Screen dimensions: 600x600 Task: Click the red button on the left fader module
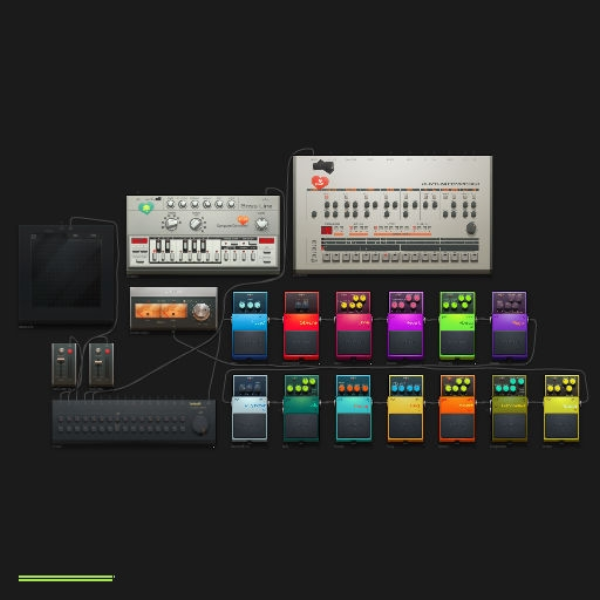[70, 351]
